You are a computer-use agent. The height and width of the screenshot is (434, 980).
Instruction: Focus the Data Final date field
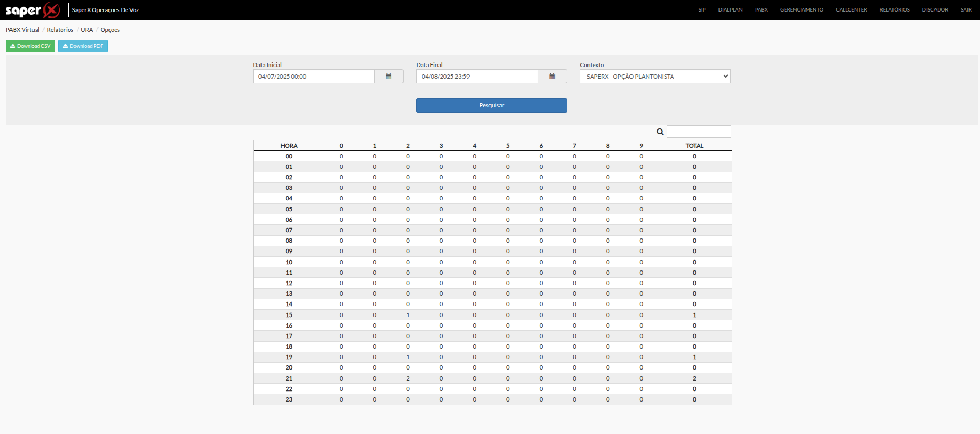477,77
